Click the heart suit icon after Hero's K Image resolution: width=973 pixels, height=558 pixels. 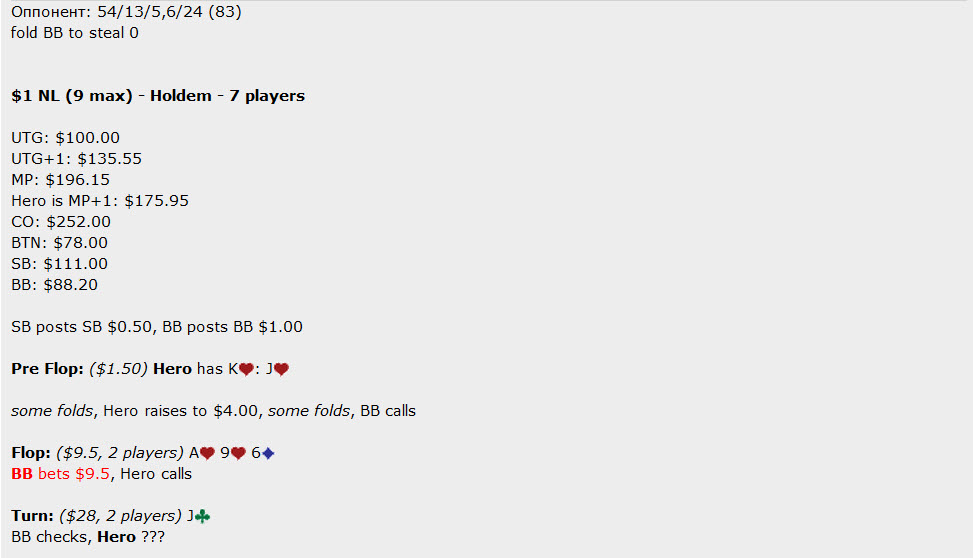246,369
